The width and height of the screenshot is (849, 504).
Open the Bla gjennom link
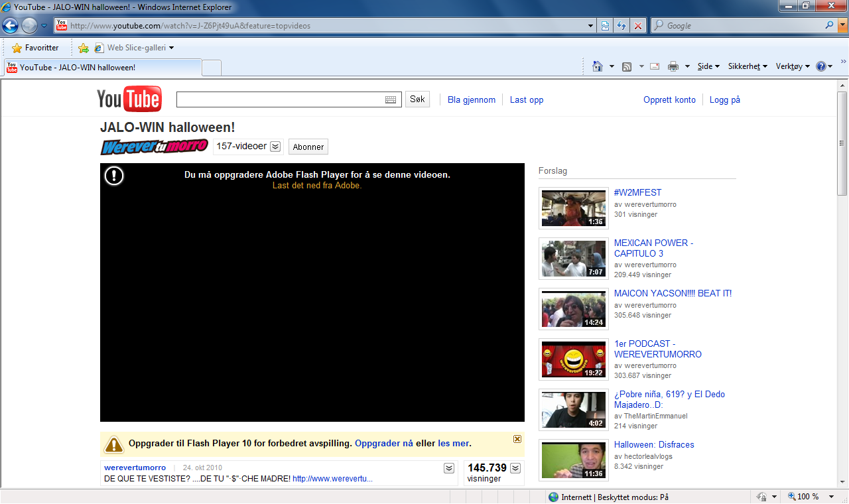point(472,99)
